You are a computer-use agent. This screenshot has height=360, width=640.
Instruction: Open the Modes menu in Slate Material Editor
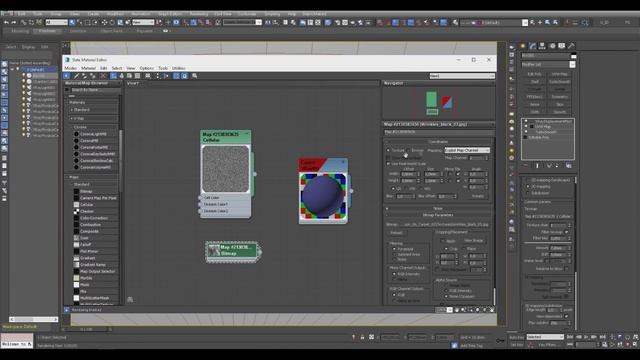point(70,68)
